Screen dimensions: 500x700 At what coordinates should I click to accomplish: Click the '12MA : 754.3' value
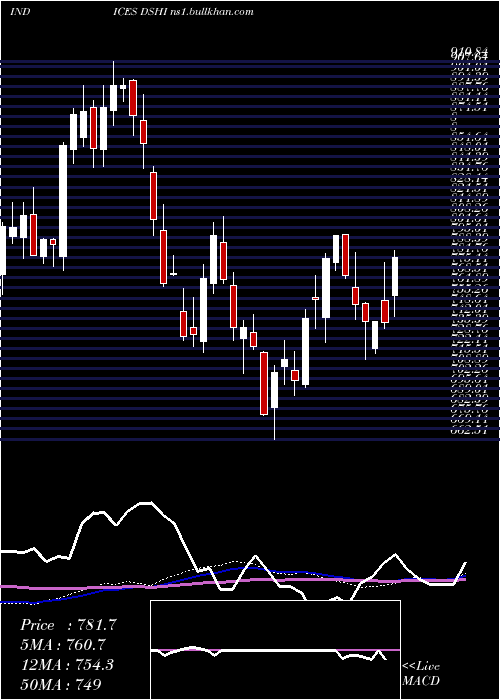pyautogui.click(x=67, y=665)
